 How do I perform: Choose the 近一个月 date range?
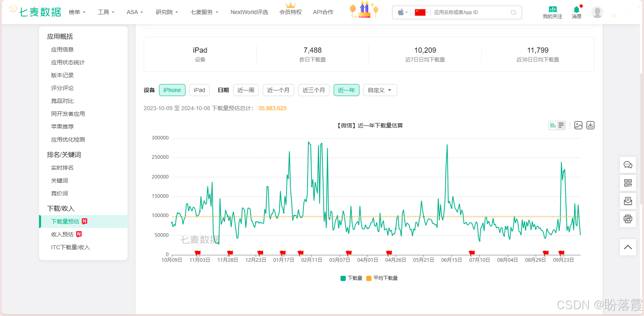(279, 90)
